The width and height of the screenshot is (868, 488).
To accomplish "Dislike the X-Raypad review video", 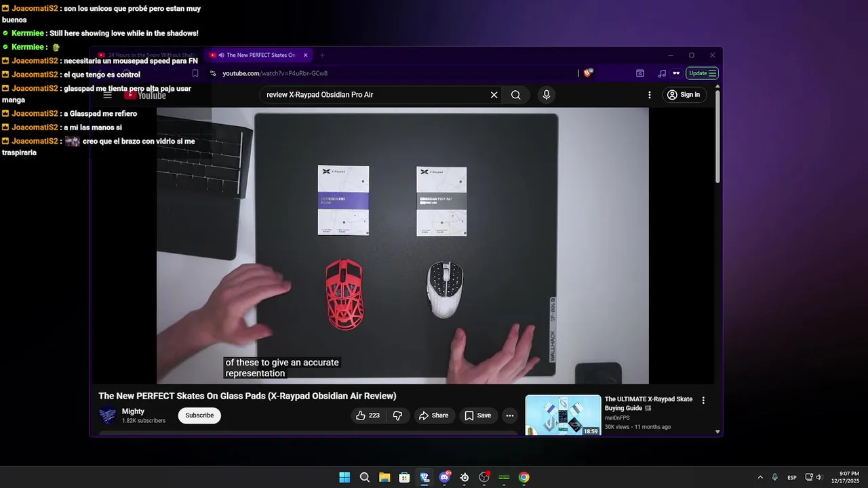I will point(398,415).
